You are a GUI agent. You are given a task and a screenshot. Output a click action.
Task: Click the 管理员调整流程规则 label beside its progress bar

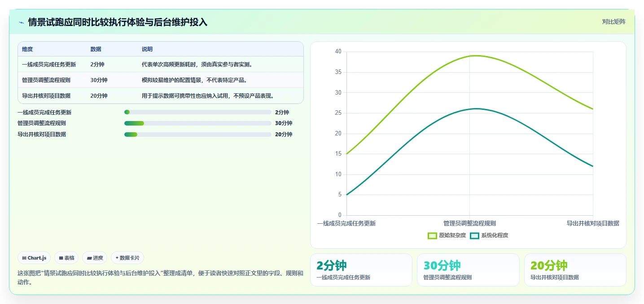(42, 123)
